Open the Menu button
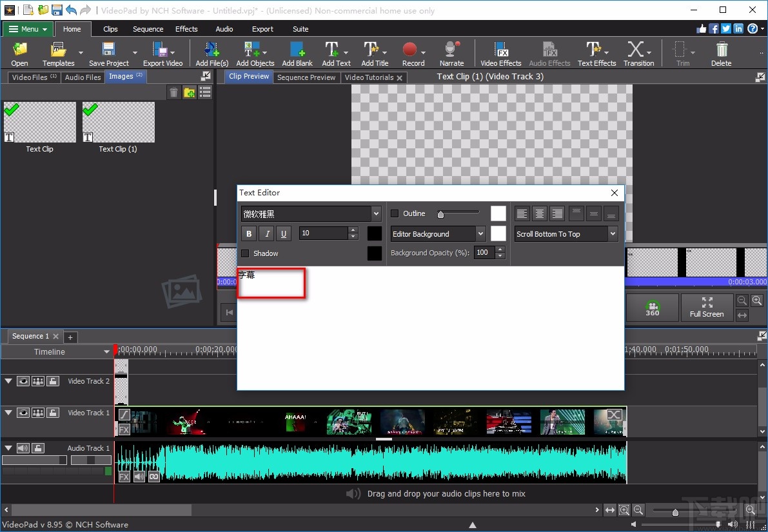 27,29
